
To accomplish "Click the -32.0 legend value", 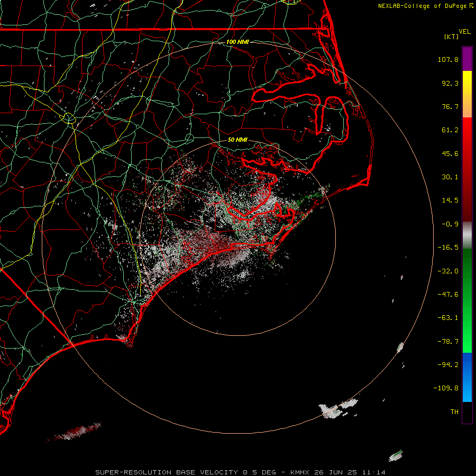I will [x=448, y=271].
